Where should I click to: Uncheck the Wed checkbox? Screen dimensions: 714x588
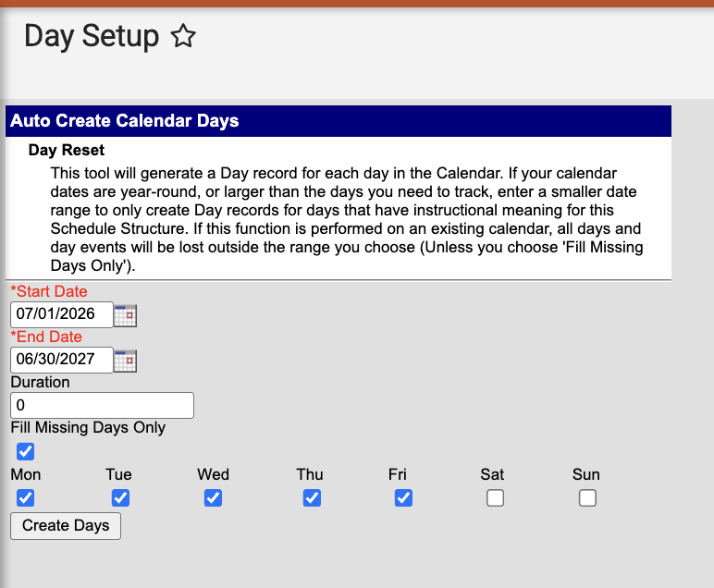[x=213, y=498]
